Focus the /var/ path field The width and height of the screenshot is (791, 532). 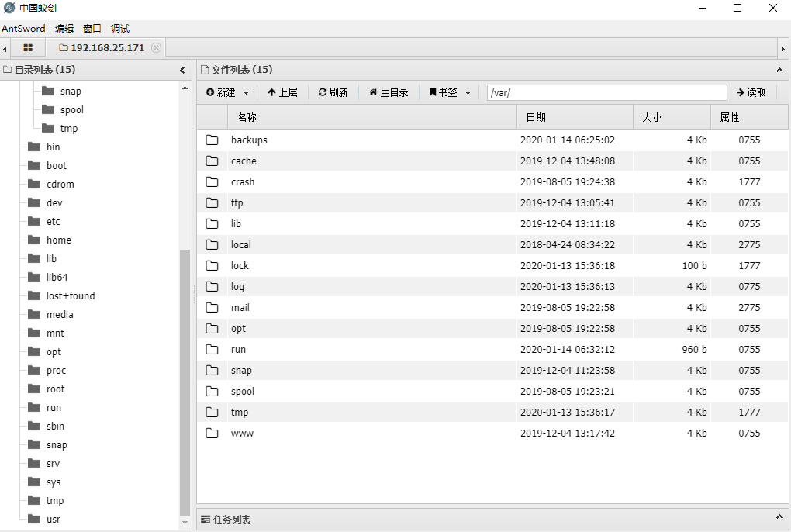607,93
